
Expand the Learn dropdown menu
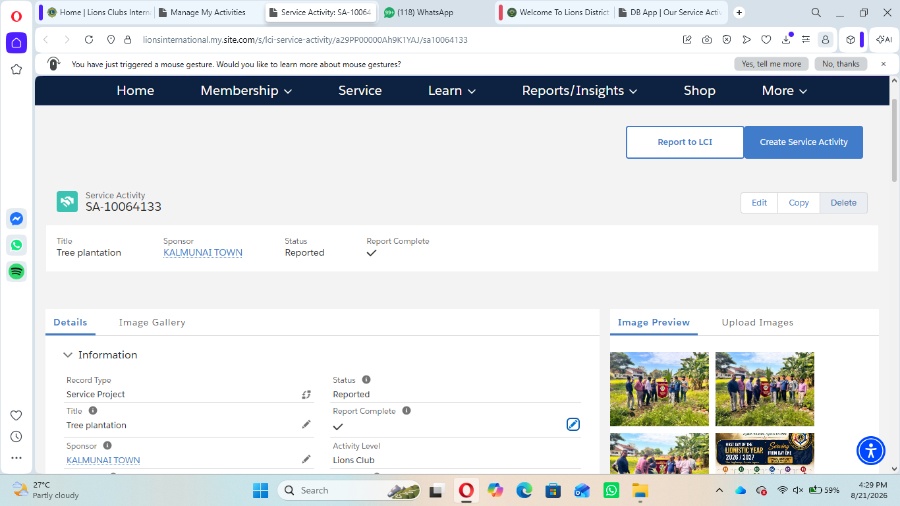452,91
